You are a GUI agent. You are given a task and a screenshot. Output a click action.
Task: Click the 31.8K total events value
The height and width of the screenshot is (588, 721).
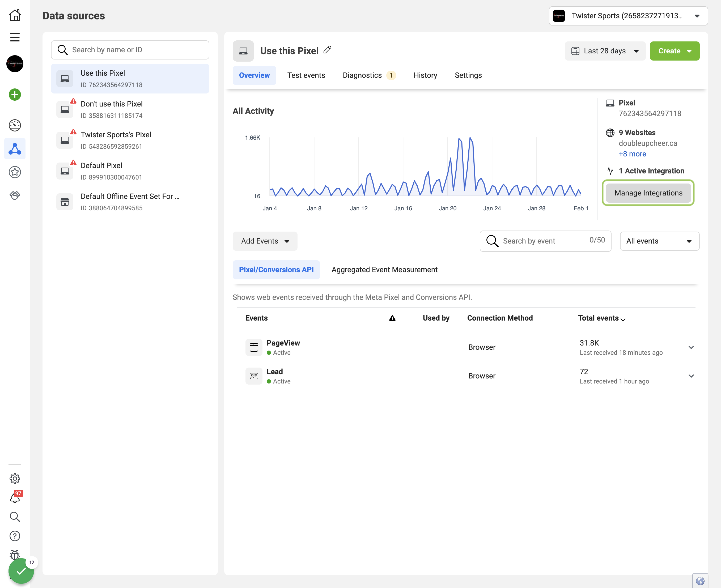pyautogui.click(x=589, y=343)
